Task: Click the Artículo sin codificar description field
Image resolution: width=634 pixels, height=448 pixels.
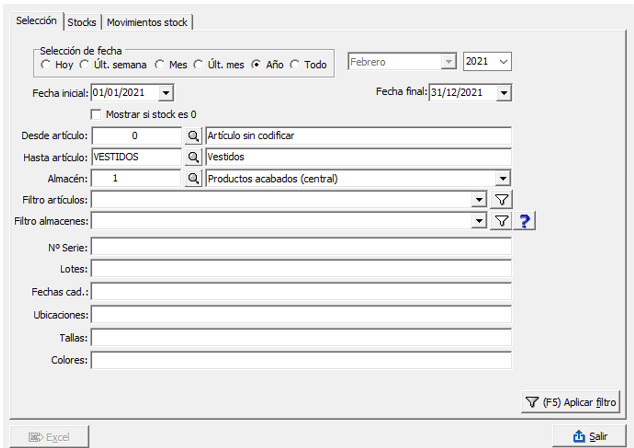Action: tap(358, 136)
